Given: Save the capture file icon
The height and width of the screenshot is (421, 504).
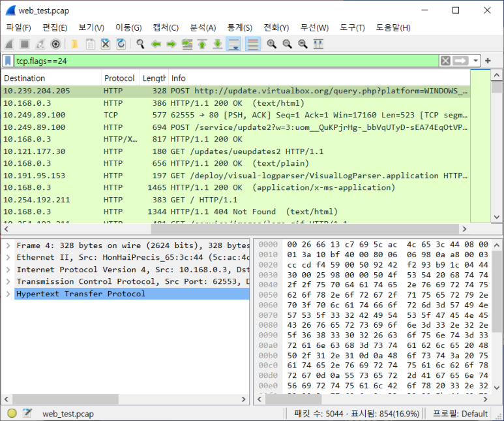Looking at the screenshot, I should click(x=91, y=44).
